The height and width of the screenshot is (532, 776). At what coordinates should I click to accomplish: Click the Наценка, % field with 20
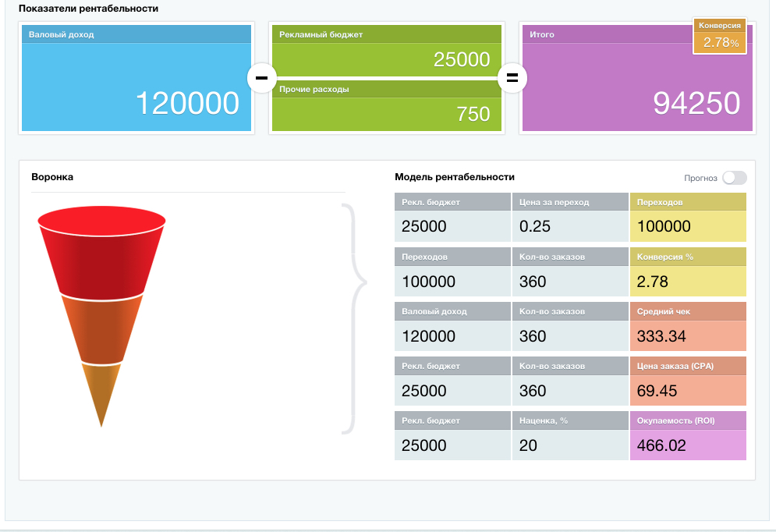570,445
